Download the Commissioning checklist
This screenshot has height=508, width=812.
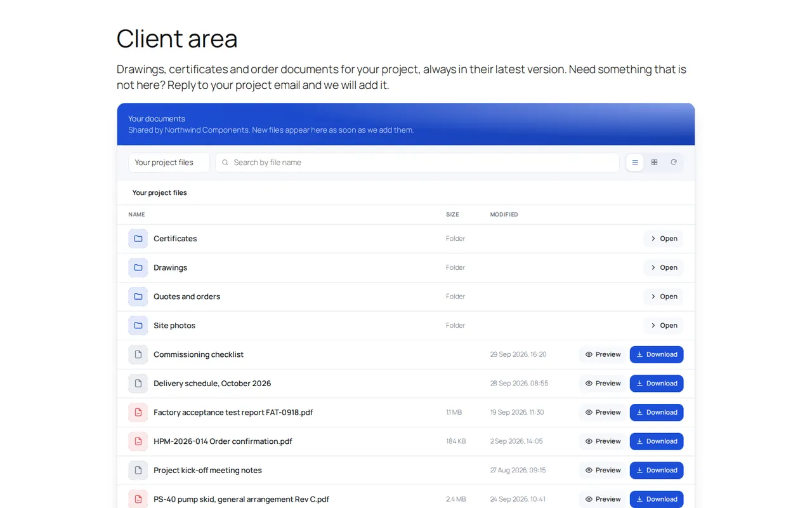tap(657, 354)
